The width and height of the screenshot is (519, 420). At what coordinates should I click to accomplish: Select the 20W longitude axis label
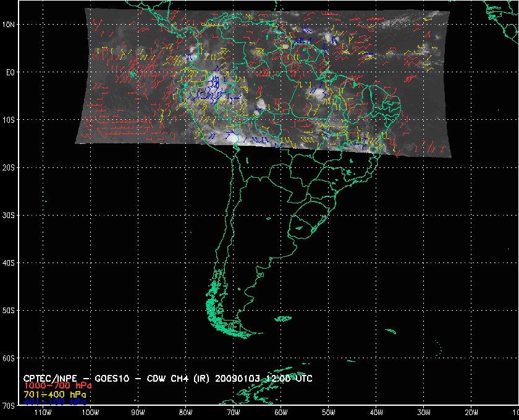coord(471,412)
